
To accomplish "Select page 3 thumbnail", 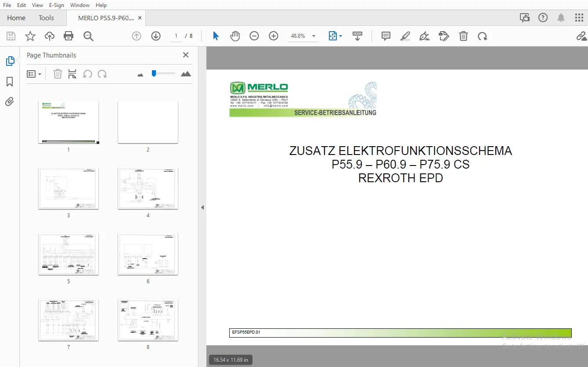I will [69, 188].
